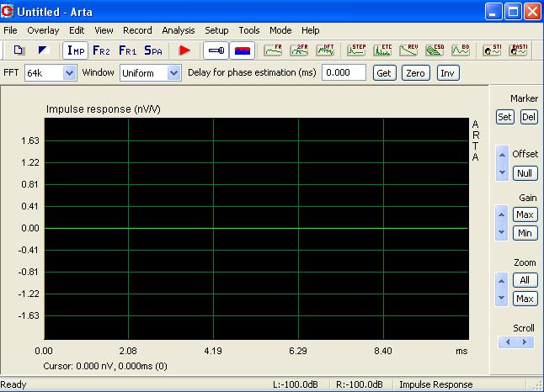Click the Offset Null button
Screen dimensions: 544x392
pyautogui.click(x=525, y=173)
